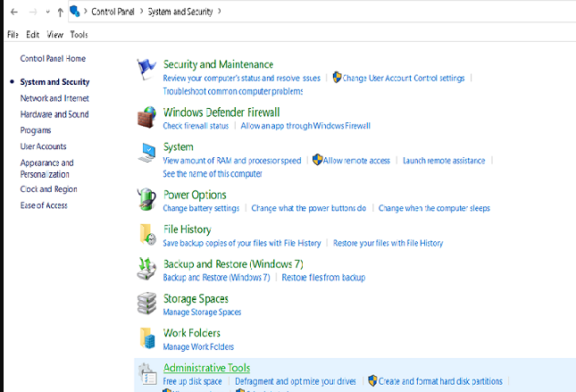The image size is (576, 392).
Task: Click the System computer monitor icon
Action: [x=147, y=152]
